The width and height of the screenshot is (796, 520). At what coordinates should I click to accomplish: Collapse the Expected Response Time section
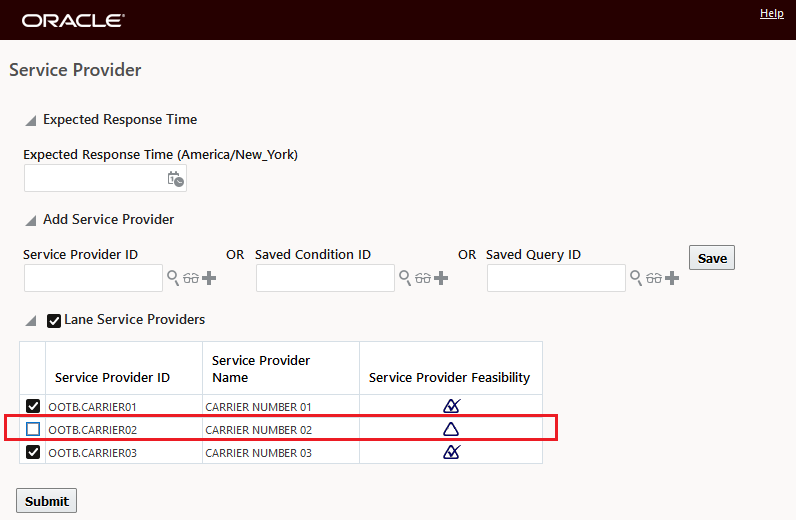31,121
